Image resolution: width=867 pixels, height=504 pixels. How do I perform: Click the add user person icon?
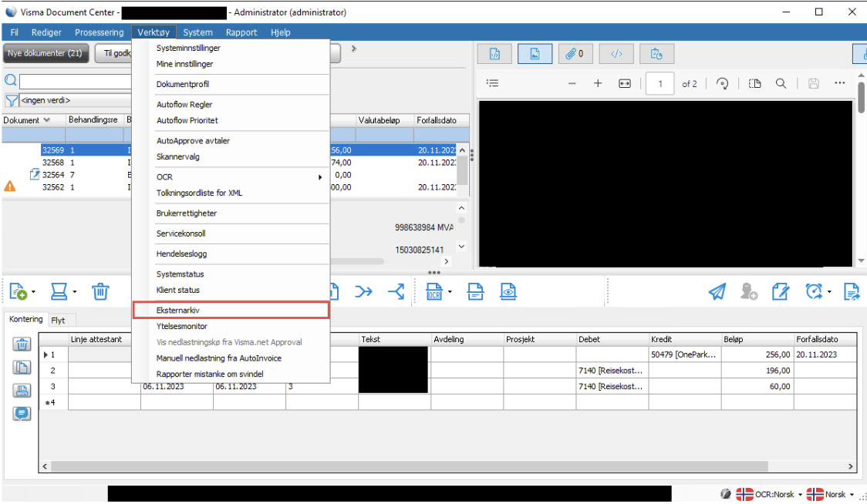tap(749, 291)
